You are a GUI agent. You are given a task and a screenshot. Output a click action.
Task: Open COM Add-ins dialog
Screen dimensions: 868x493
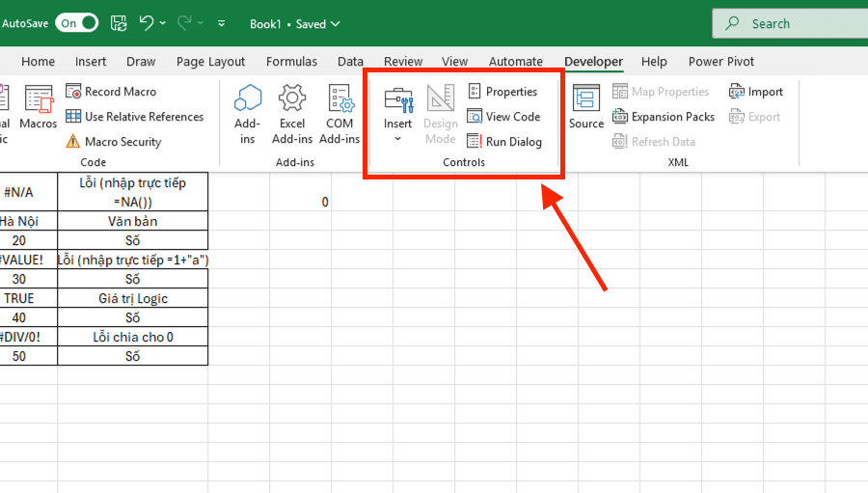tap(339, 113)
